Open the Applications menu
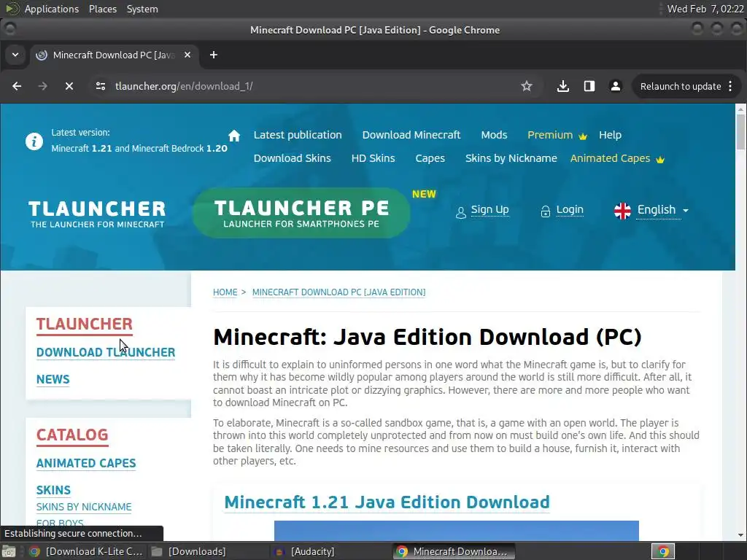The image size is (747, 560). point(52,9)
